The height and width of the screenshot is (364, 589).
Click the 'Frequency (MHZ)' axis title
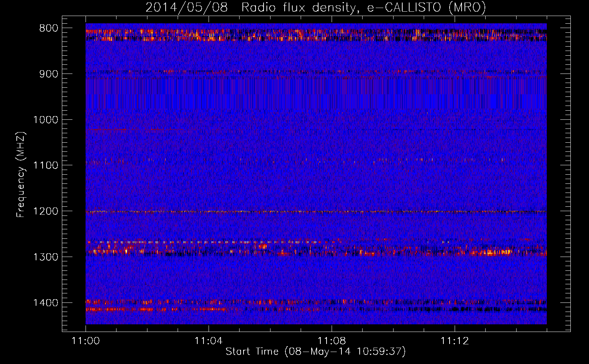21,175
